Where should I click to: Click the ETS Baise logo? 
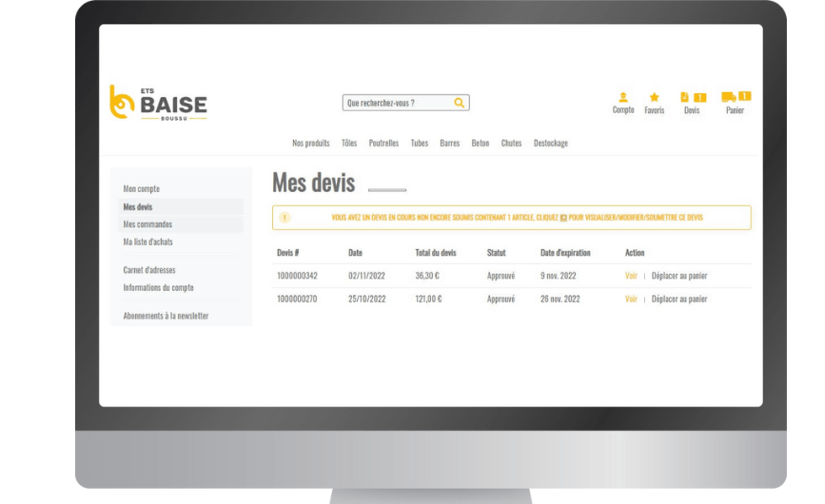click(158, 103)
